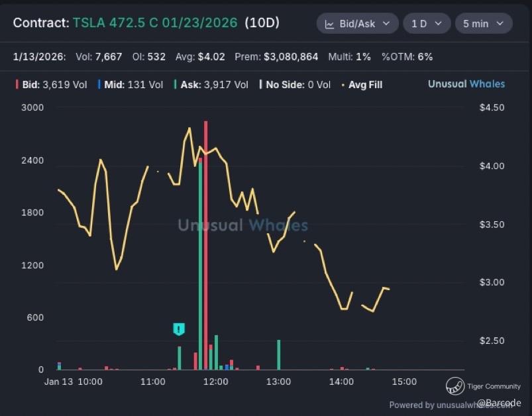Screen dimensions: 532x416
Task: Click the yellow Avg Fill legend dot
Action: (343, 85)
